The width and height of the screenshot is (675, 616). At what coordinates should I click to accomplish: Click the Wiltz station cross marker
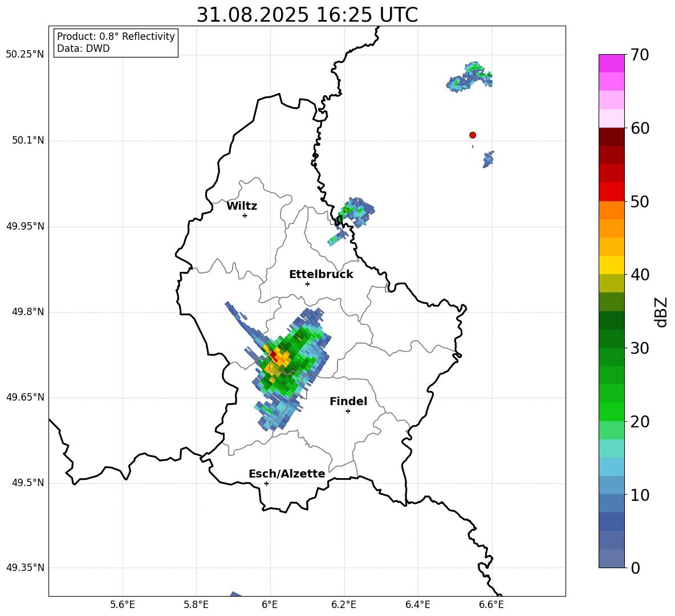coord(245,215)
